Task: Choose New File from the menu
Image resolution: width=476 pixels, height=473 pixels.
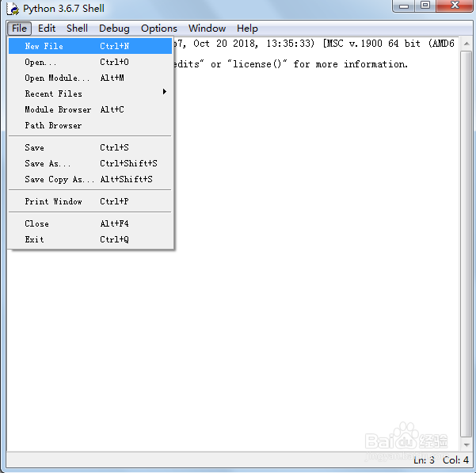Action: click(x=90, y=46)
